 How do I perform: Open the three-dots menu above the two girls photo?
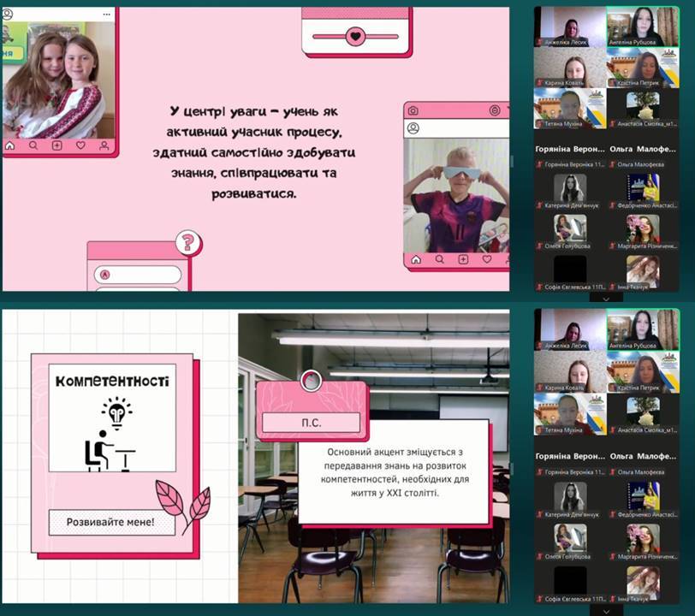(x=106, y=15)
